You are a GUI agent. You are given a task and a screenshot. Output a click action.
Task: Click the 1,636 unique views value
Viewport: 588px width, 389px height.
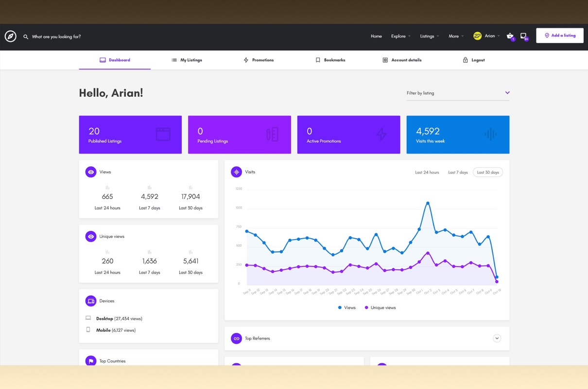click(x=149, y=261)
